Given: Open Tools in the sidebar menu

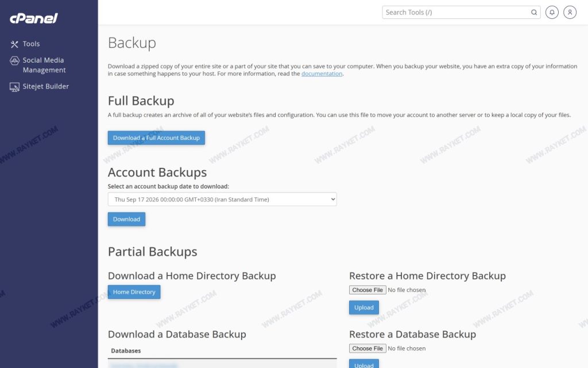Looking at the screenshot, I should [x=31, y=44].
